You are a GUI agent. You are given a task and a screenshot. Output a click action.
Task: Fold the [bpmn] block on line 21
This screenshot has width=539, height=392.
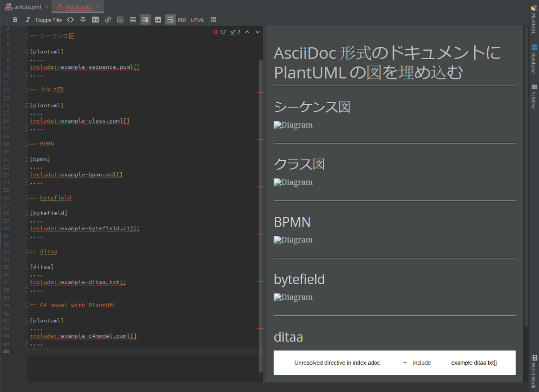point(27,159)
